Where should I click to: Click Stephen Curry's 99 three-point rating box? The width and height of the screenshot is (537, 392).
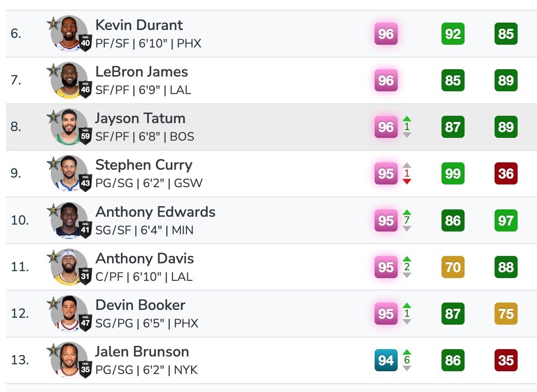(453, 173)
